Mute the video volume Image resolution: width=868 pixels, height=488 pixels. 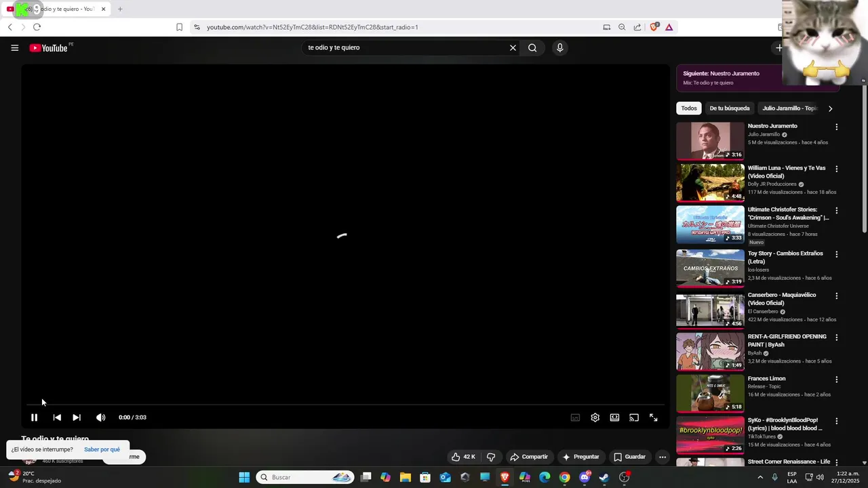(x=100, y=418)
